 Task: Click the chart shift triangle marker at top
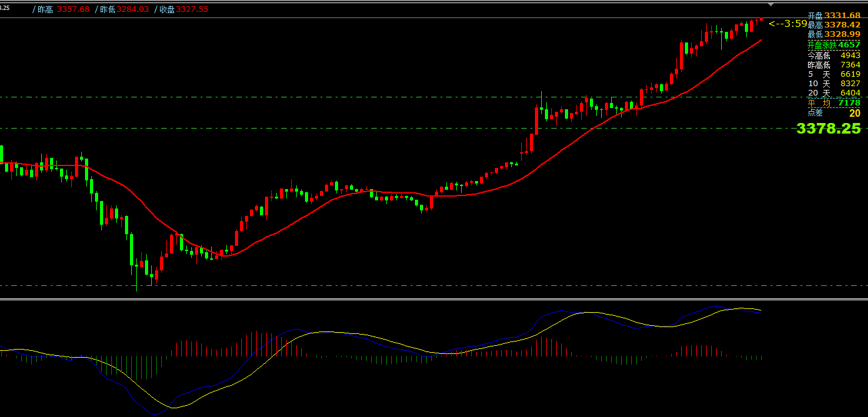(x=771, y=4)
